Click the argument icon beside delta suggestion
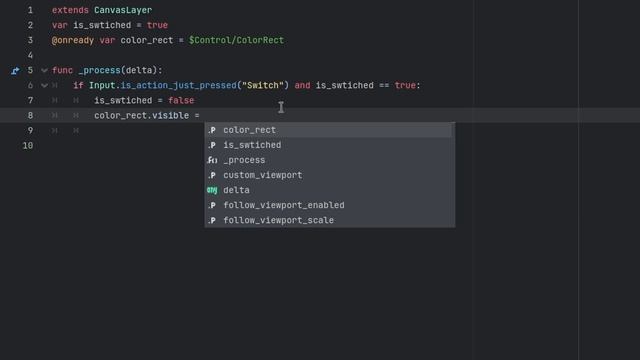Image resolution: width=640 pixels, height=360 pixels. coord(212,190)
